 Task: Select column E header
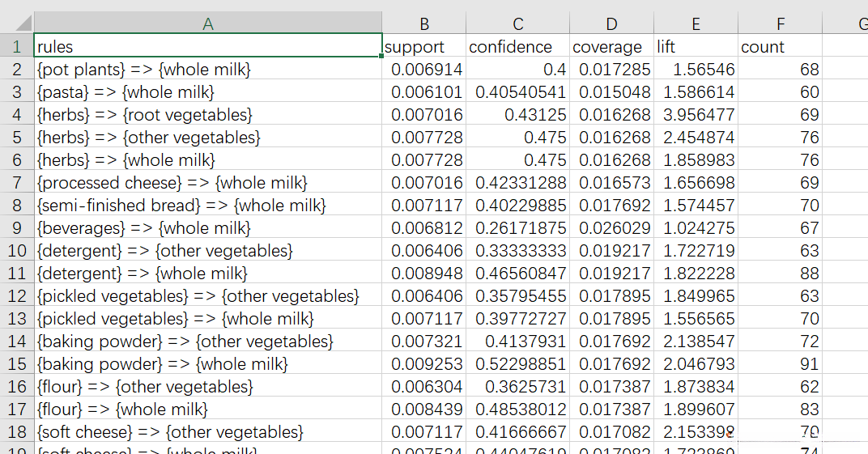tap(696, 24)
